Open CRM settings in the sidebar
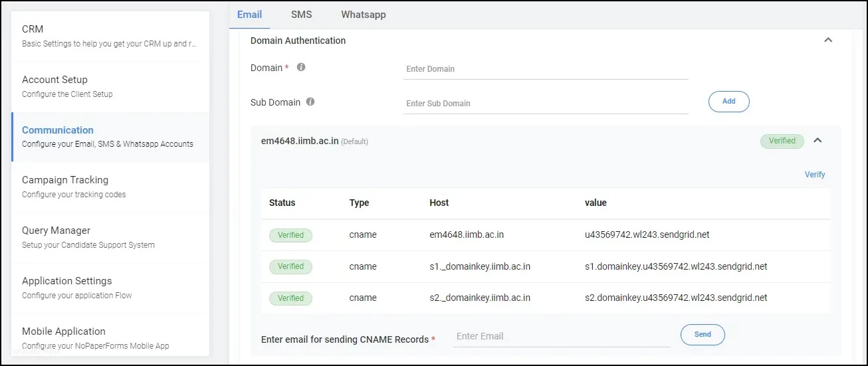This screenshot has width=868, height=366. (110, 36)
